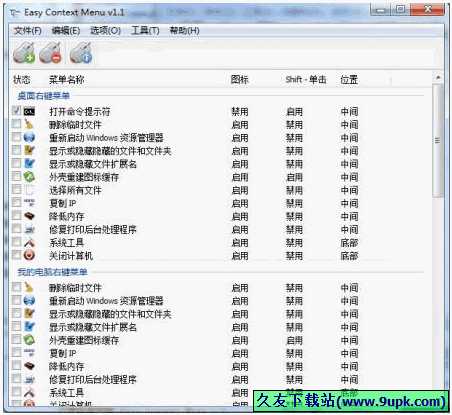This screenshot has width=452, height=415.
Task: Click the broom icon for 删除临时文件 under 我的电脑右键菜单
Action: click(x=29, y=287)
